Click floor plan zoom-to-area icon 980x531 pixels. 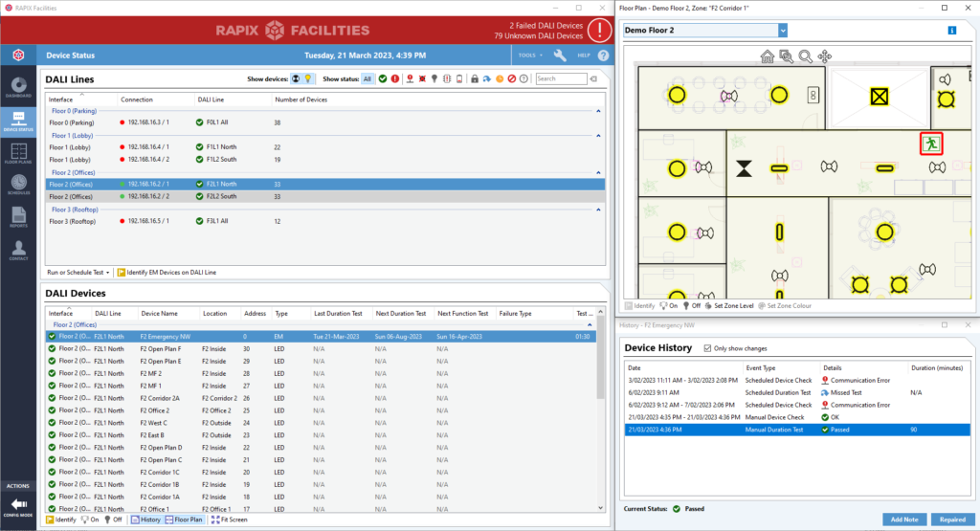787,56
